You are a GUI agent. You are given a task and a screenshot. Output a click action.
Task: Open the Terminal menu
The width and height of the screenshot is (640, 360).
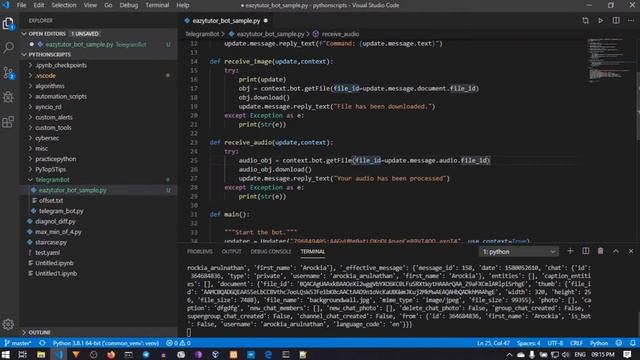click(157, 5)
